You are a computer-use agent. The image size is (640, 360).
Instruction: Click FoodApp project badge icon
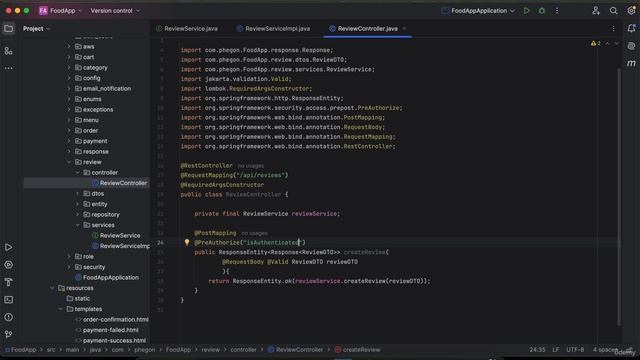click(x=43, y=11)
